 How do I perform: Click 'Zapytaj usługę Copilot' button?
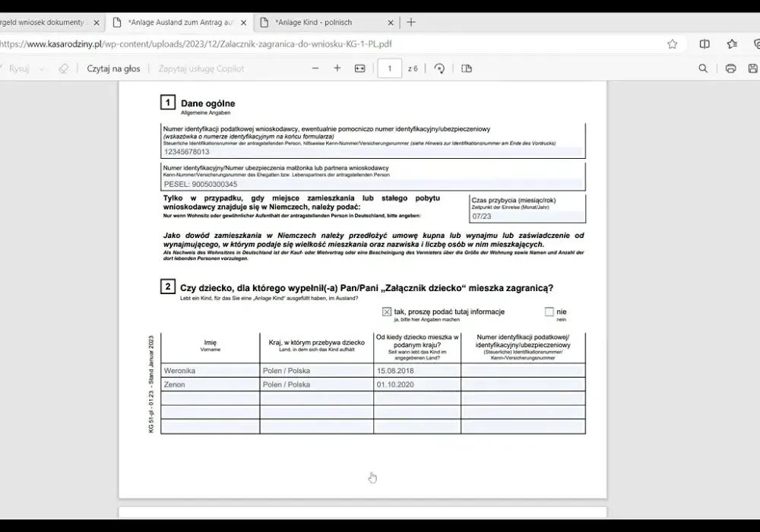pyautogui.click(x=201, y=69)
